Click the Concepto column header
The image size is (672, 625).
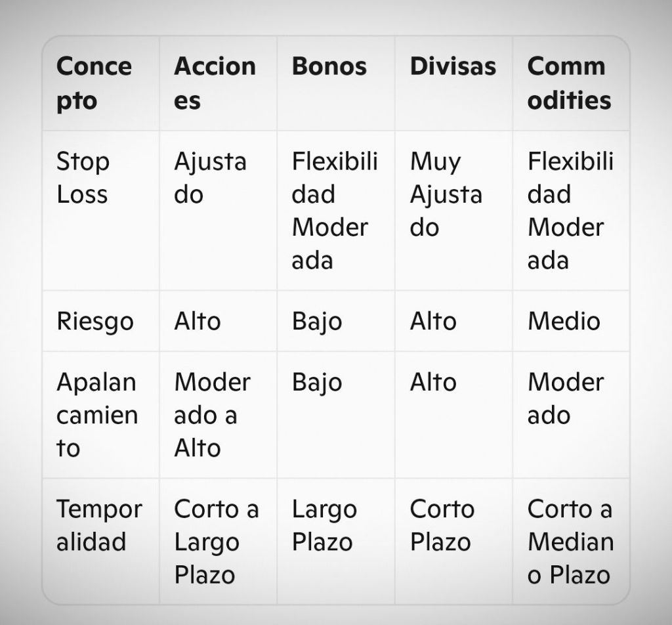click(94, 83)
